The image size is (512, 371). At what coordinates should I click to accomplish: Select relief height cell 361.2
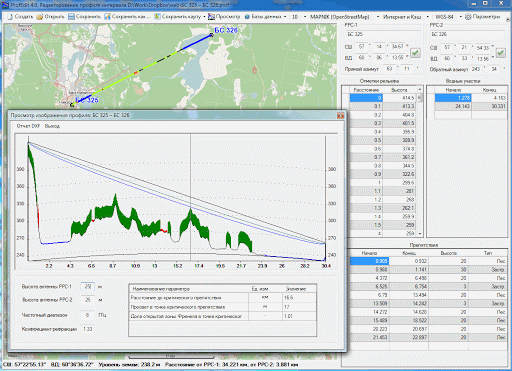click(399, 157)
